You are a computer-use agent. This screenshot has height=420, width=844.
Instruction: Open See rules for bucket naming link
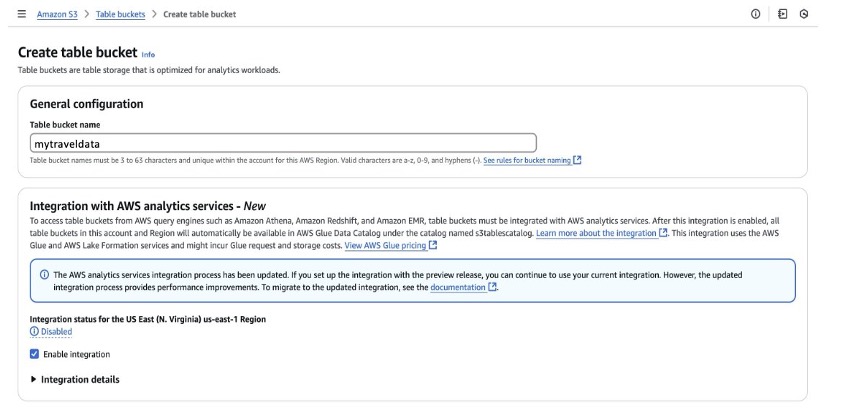coord(527,160)
